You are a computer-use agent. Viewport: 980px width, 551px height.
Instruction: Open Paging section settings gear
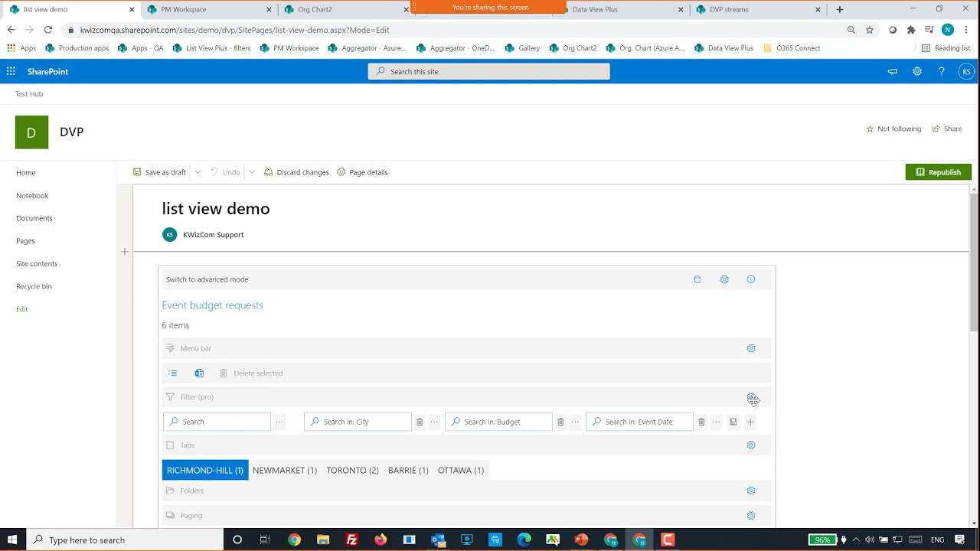(751, 516)
